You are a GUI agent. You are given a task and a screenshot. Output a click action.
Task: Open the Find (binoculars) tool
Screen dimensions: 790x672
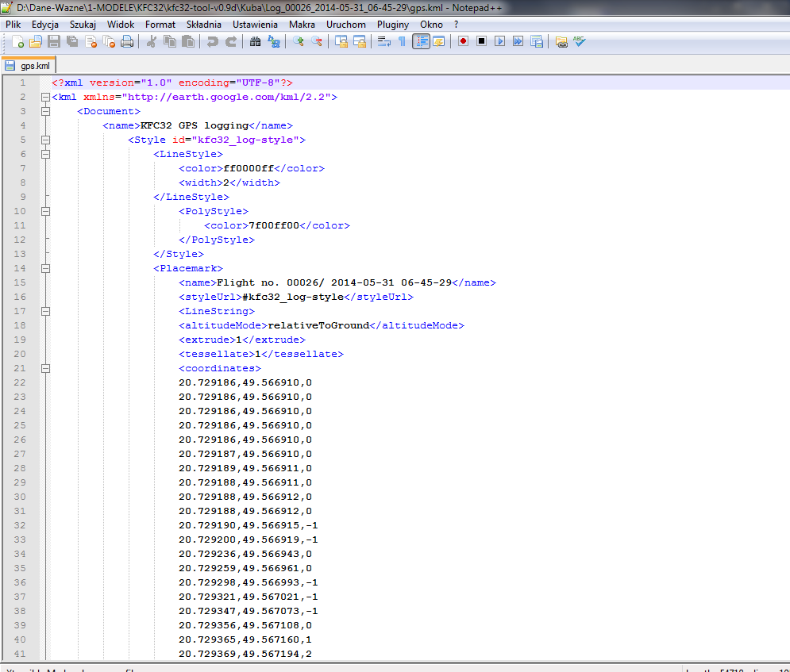tap(255, 41)
